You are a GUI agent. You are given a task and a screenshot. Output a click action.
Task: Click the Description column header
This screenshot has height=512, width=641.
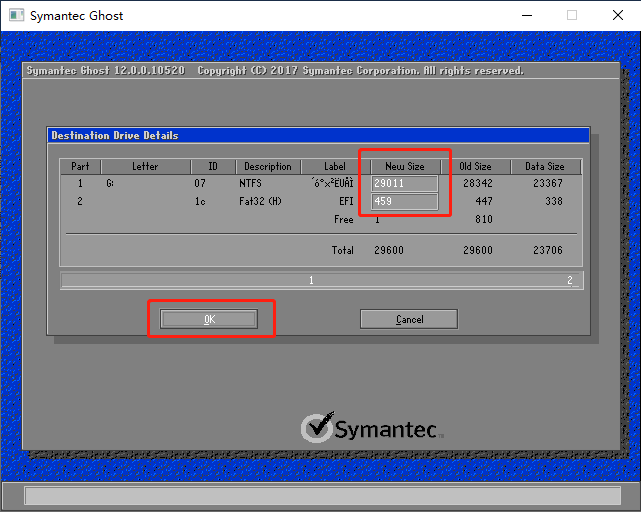pyautogui.click(x=268, y=166)
